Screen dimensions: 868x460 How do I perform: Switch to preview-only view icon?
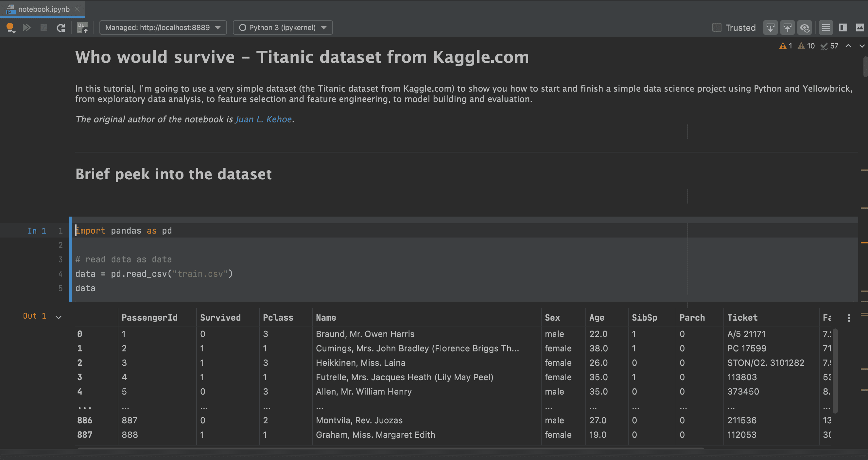point(860,27)
